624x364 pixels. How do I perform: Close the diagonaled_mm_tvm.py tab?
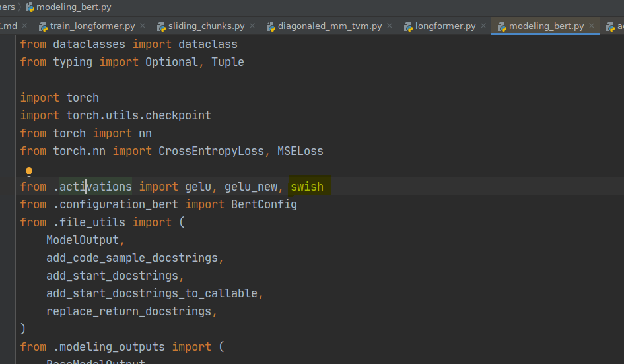389,26
